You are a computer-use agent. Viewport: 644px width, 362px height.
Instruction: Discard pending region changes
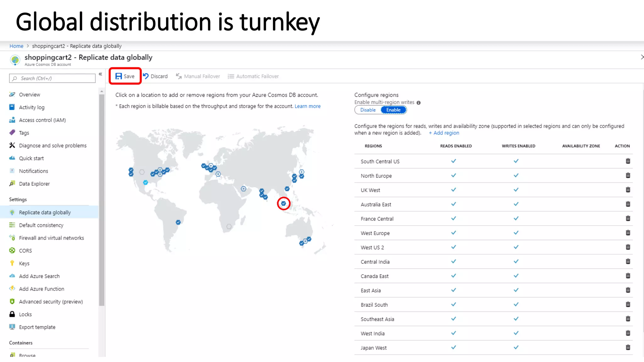pyautogui.click(x=155, y=76)
